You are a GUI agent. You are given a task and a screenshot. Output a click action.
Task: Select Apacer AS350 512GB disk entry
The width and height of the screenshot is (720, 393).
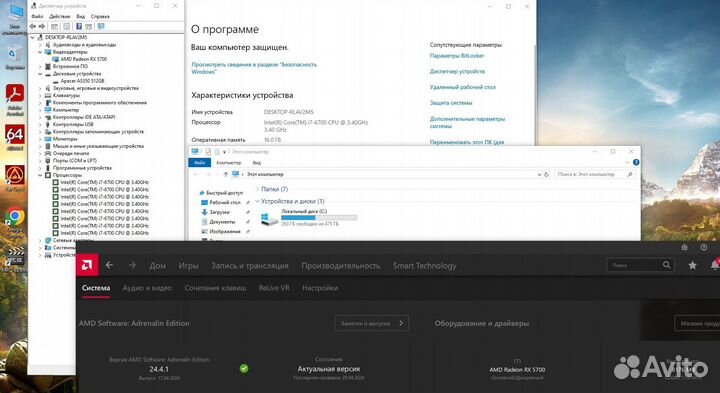82,81
